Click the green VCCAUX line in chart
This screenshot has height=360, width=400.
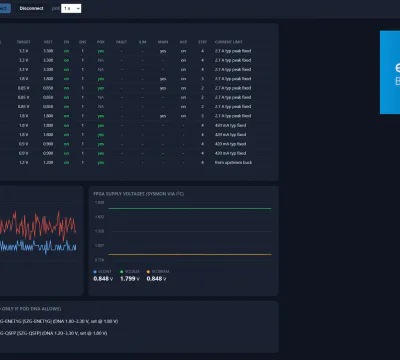click(x=190, y=209)
